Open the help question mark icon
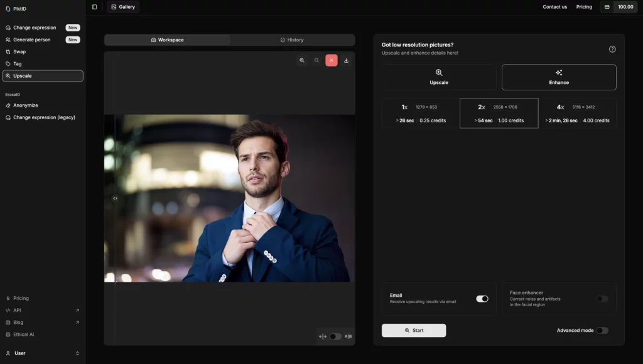Screen dimensions: 643x364 612,48
